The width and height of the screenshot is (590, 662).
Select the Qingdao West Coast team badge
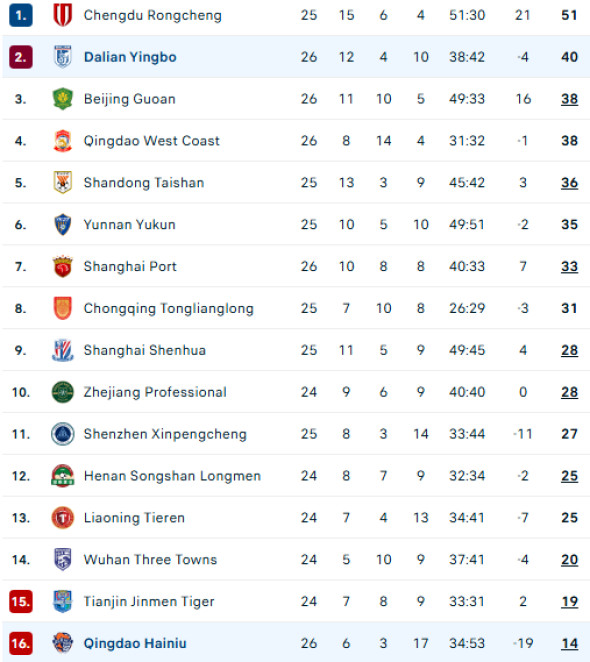(63, 141)
